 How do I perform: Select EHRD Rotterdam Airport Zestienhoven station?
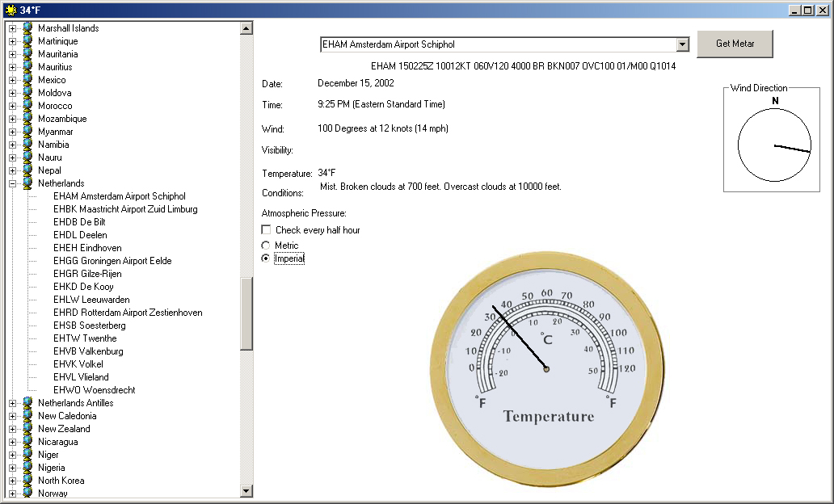[128, 313]
